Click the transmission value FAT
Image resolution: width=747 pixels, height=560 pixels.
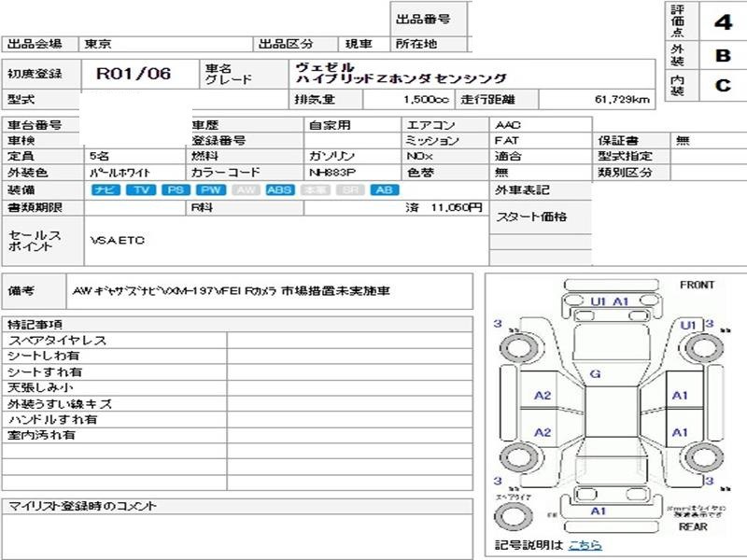pos(506,141)
